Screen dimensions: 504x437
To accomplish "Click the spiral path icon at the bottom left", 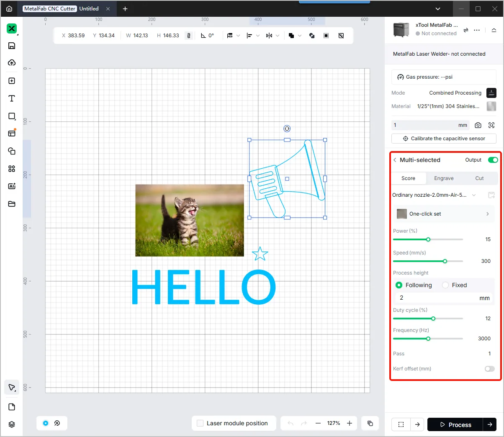I will [57, 423].
